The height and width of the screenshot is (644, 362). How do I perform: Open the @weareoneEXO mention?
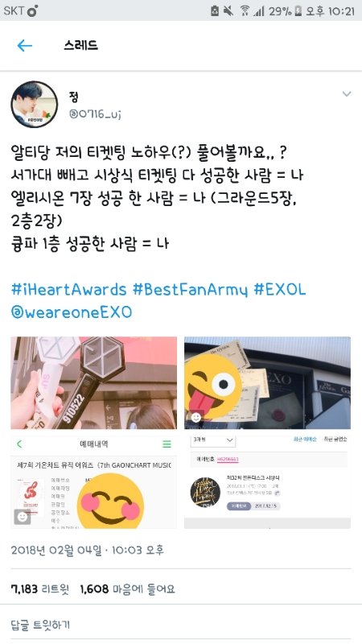point(72,312)
